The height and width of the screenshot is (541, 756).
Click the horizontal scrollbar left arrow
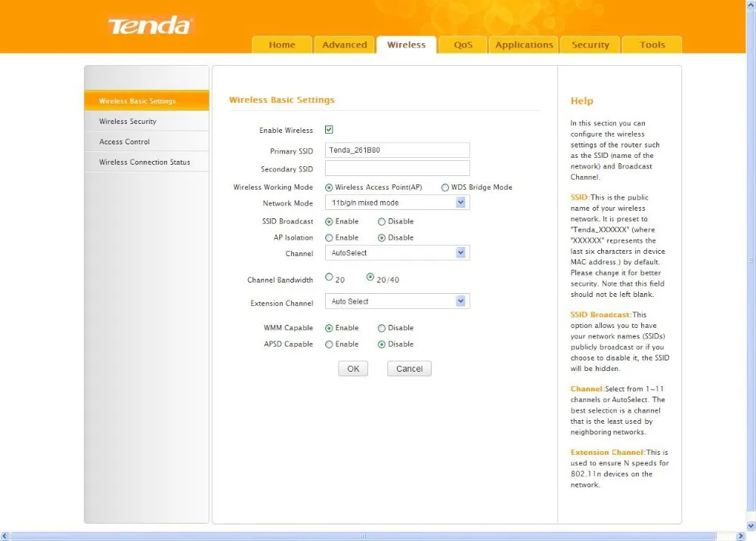pyautogui.click(x=5, y=536)
